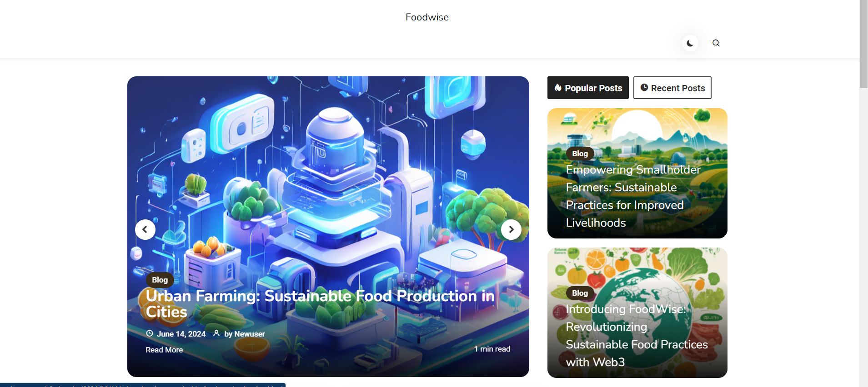Click the page vertical scrollbar thumb
868x387 pixels.
[863, 44]
